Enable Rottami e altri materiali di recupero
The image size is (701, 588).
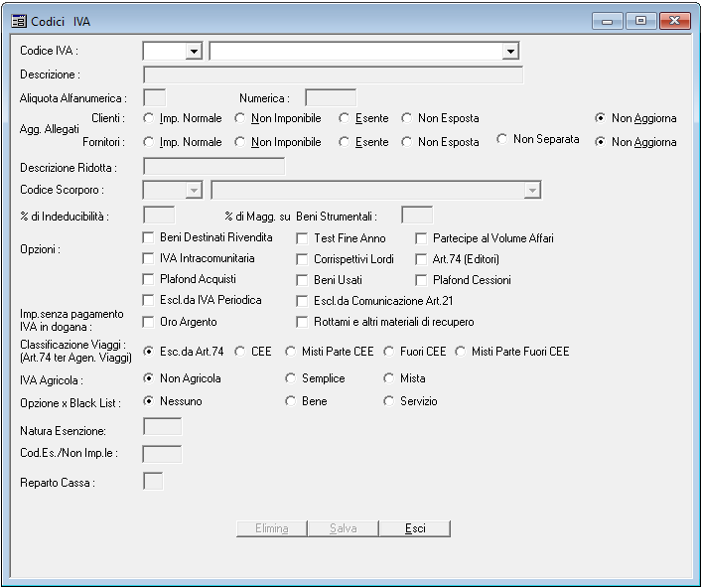coord(302,322)
